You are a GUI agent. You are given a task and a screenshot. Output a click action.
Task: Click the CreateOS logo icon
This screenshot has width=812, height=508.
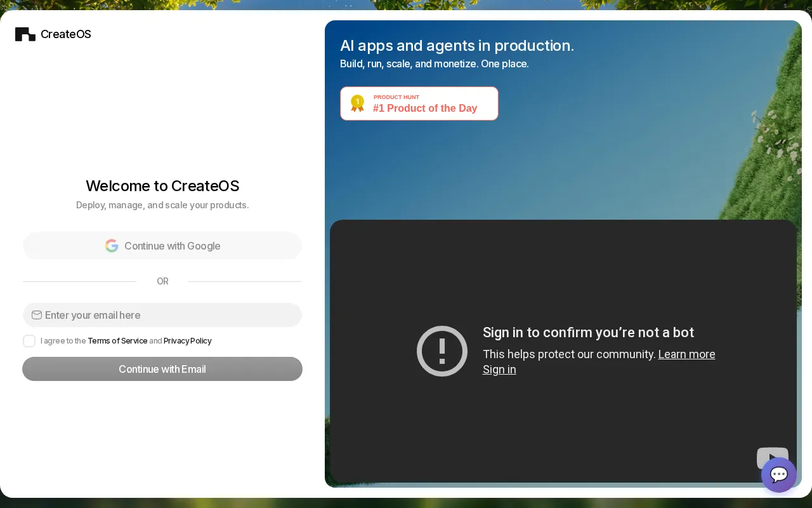[x=25, y=34]
